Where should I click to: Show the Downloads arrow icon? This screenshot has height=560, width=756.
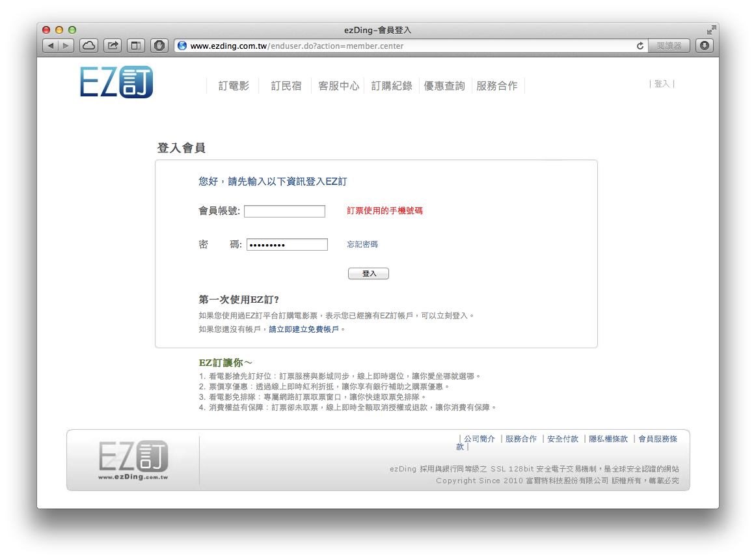(x=705, y=46)
